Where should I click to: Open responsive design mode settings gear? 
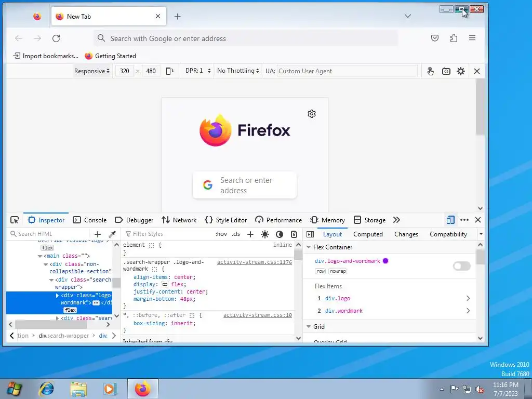pos(460,71)
